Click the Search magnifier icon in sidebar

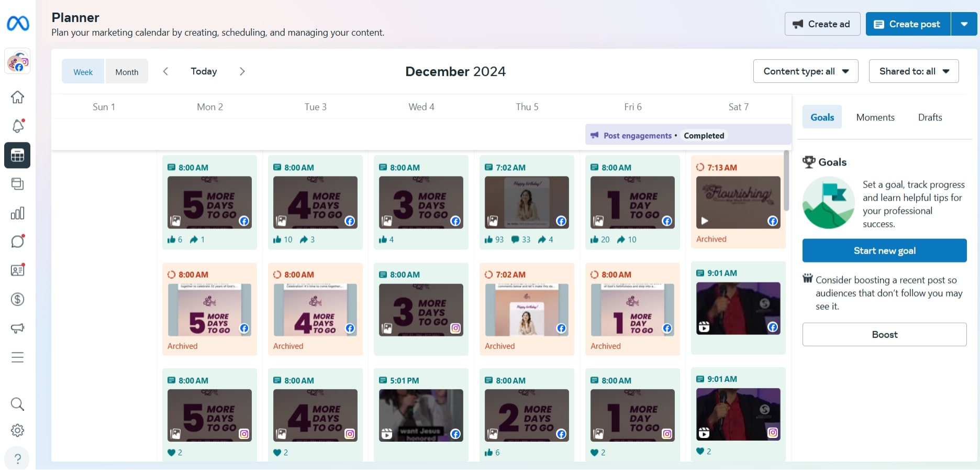[x=17, y=404]
